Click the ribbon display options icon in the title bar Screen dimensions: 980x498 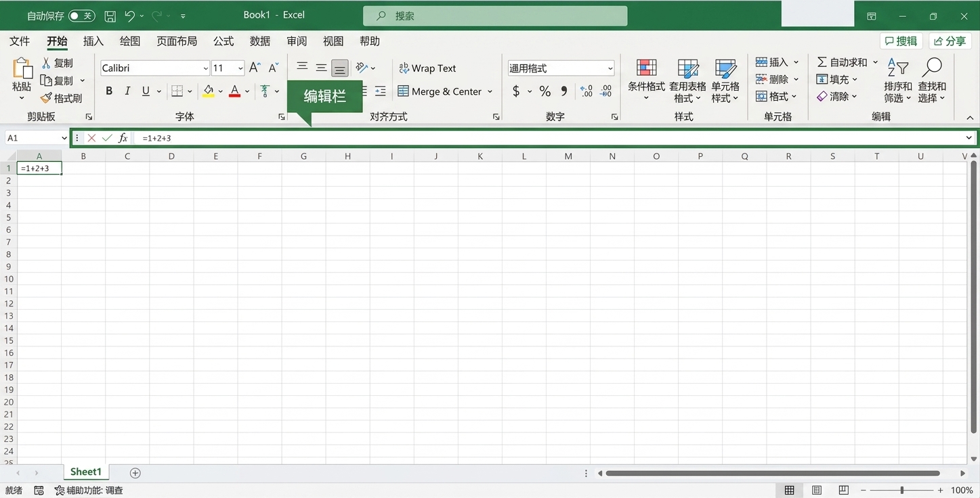click(872, 16)
